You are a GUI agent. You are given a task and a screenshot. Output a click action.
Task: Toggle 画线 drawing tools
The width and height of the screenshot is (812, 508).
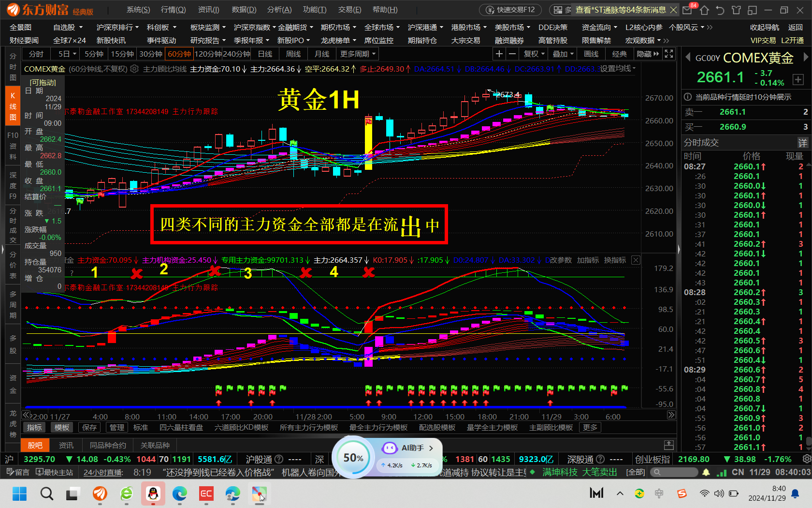pyautogui.click(x=591, y=54)
